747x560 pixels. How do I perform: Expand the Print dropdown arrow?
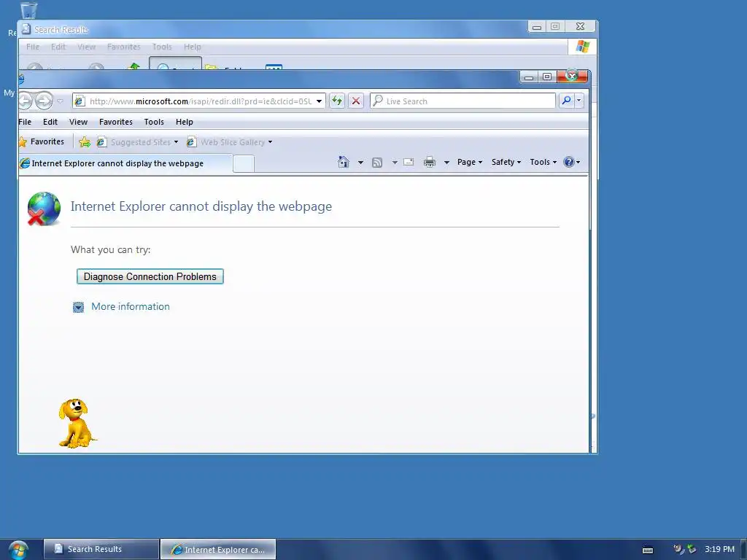click(446, 163)
